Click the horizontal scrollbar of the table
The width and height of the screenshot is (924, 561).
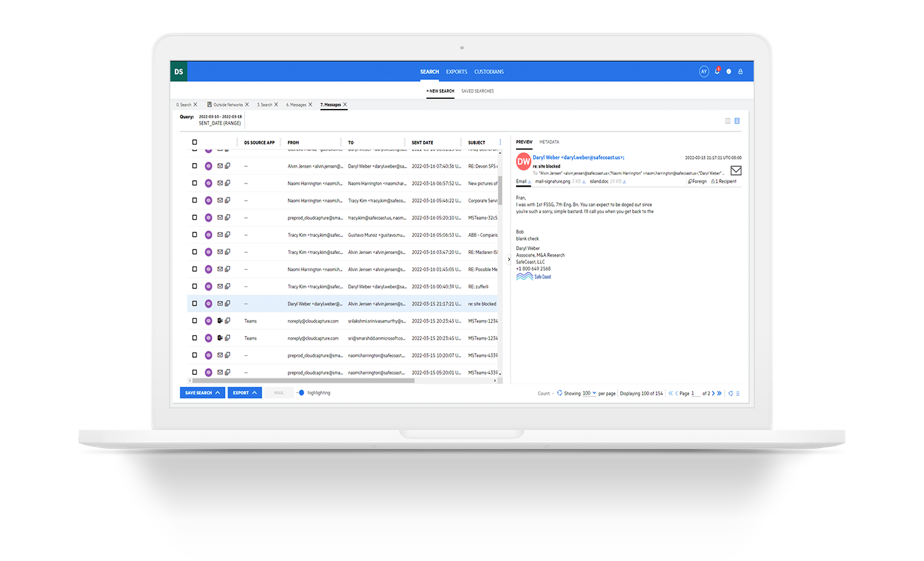tap(302, 380)
